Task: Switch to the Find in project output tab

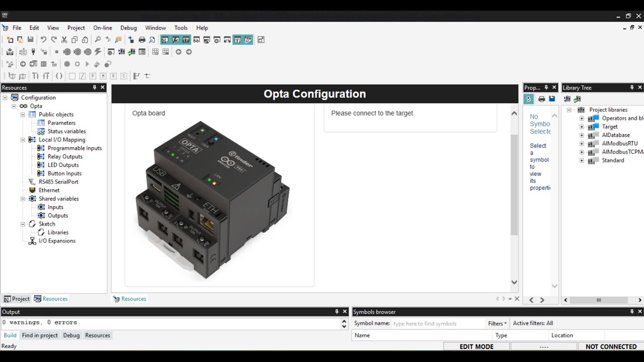Action: pos(40,335)
